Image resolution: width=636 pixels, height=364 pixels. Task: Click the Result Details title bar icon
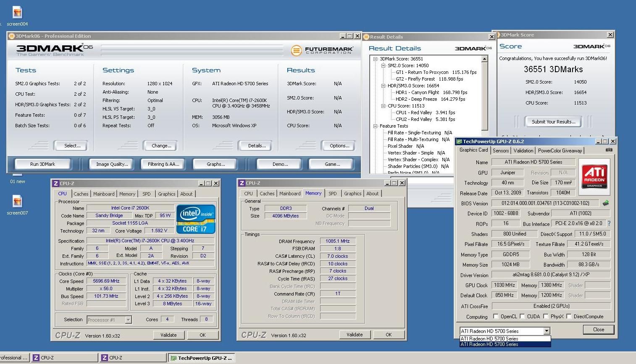click(366, 37)
